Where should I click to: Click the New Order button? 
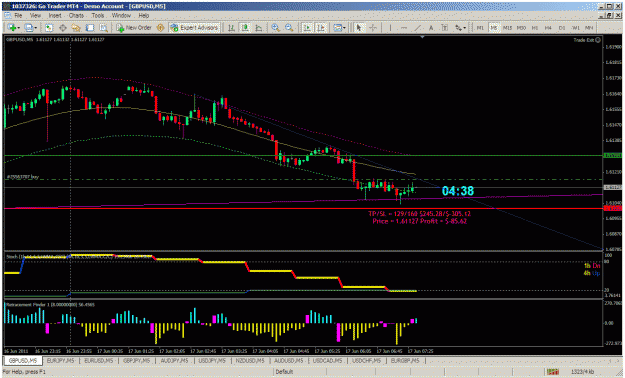[134, 28]
